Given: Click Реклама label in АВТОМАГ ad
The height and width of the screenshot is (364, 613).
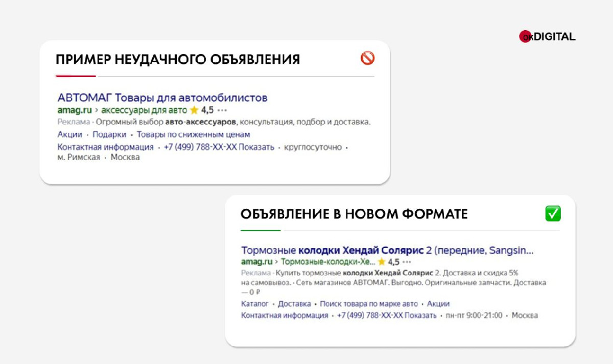Looking at the screenshot, I should click(74, 122).
